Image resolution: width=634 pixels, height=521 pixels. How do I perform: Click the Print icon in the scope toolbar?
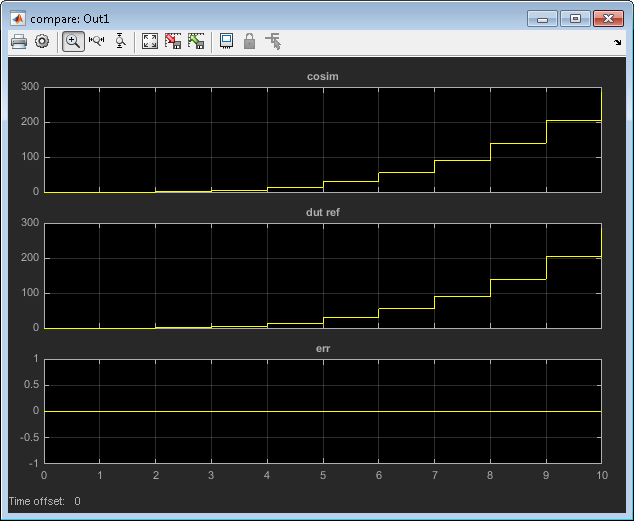click(x=19, y=41)
